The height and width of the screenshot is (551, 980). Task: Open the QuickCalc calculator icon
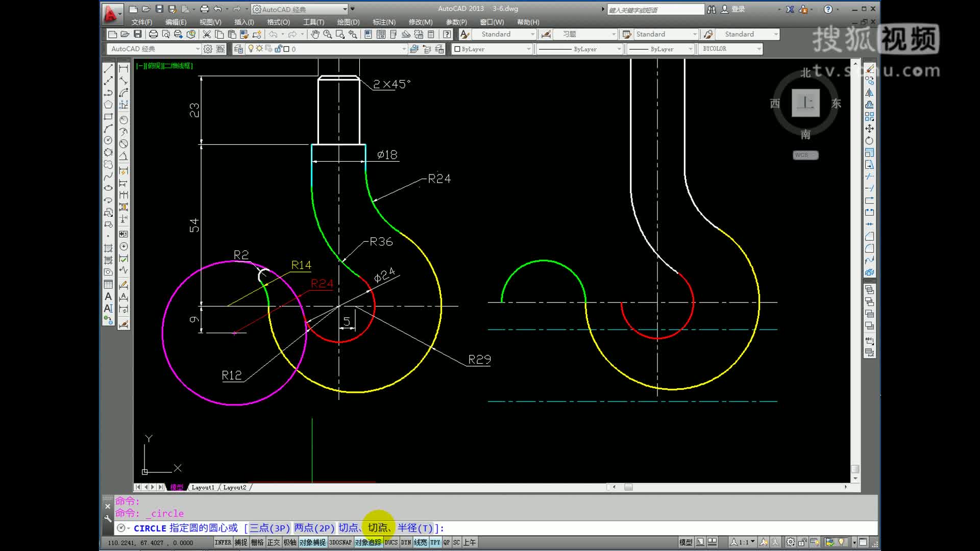click(x=431, y=34)
